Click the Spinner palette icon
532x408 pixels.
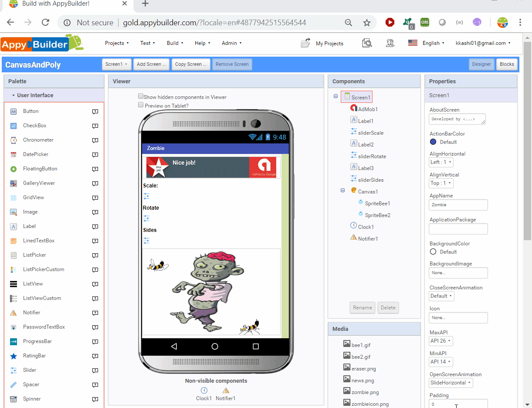tap(14, 399)
